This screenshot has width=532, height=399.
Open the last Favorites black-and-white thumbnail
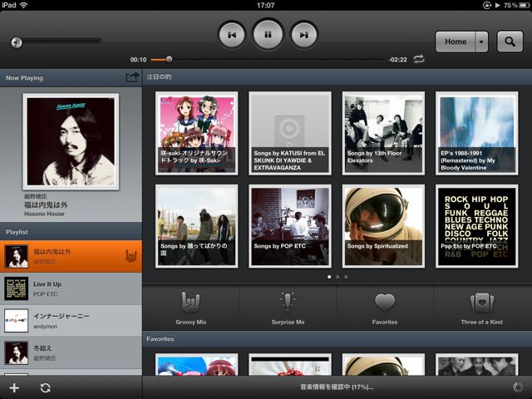point(476,364)
